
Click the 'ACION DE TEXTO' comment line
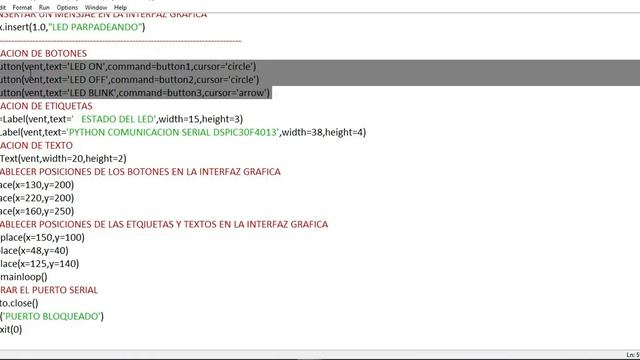coord(36,145)
